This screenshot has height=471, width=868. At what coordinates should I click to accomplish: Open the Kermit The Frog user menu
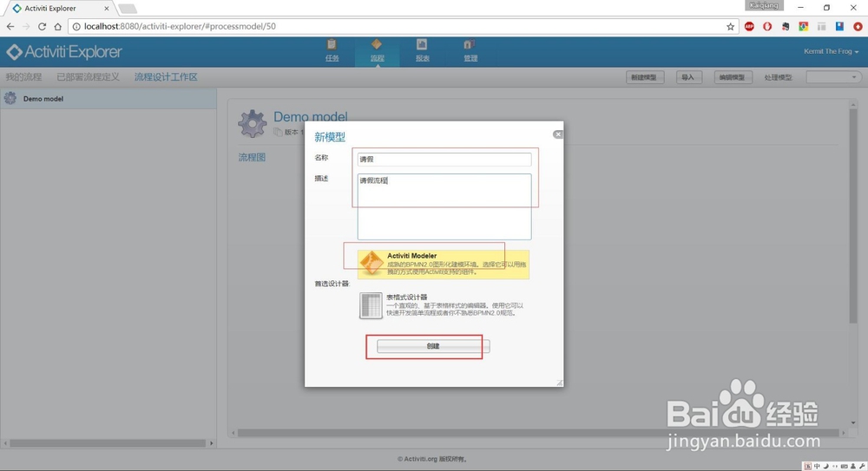pos(831,51)
